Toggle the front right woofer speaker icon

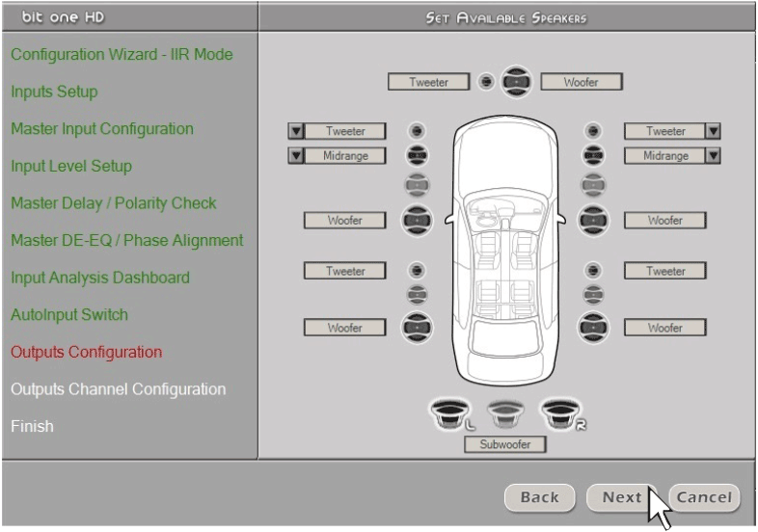593,221
